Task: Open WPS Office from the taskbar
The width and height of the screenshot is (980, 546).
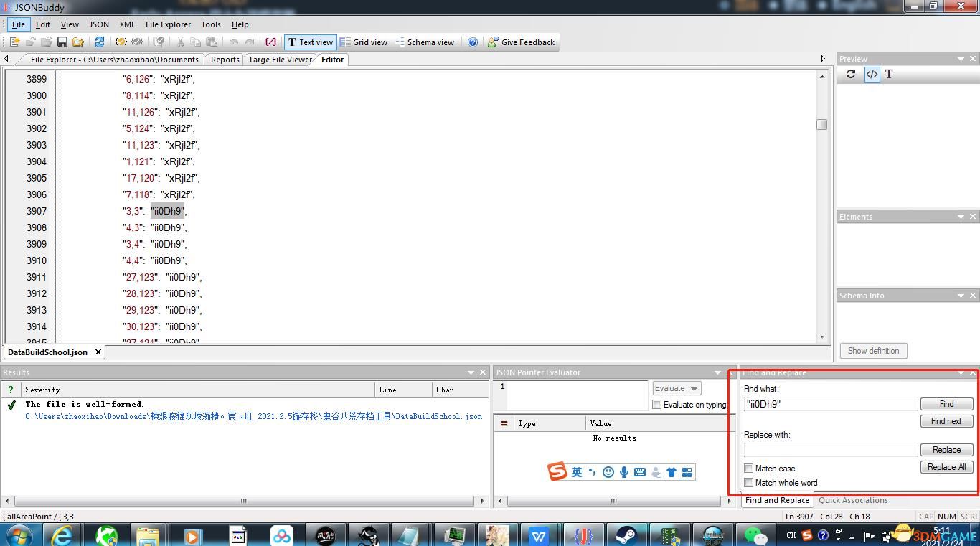Action: (x=539, y=535)
